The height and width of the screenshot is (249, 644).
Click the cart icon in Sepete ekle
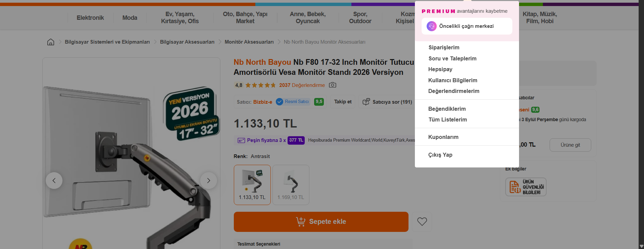pos(301,221)
